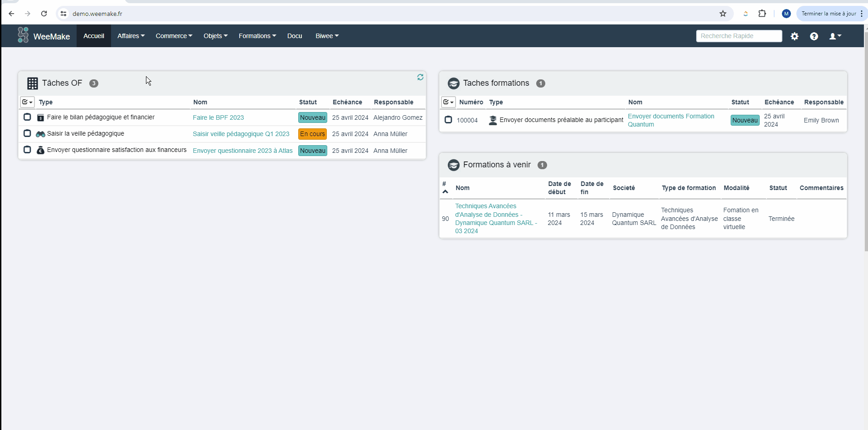Screen dimensions: 868x430
Task: Check the Faire le bilan pédagogique task
Action: click(x=27, y=117)
